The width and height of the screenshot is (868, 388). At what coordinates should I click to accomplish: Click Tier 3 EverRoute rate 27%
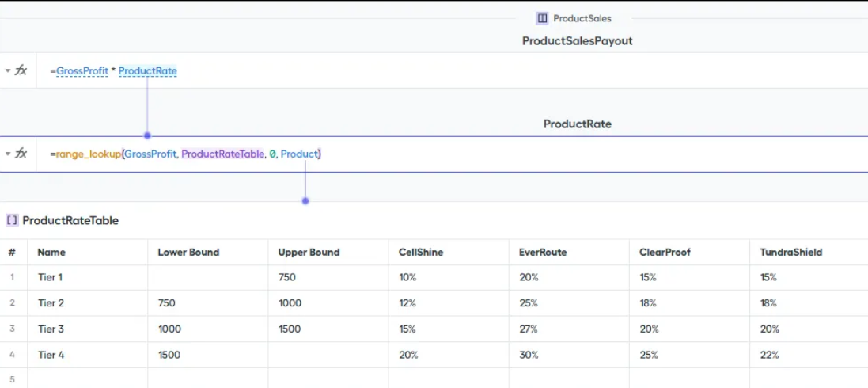click(x=569, y=329)
